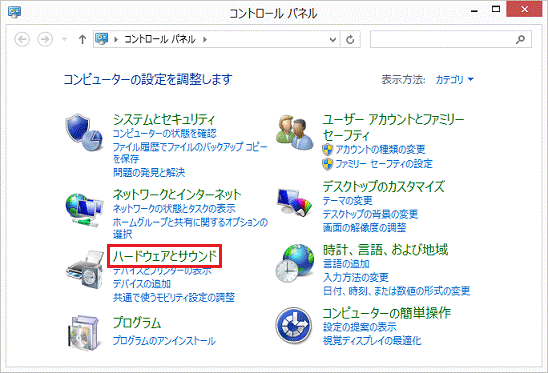
Task: Open デバイスの追加 link
Action: pos(142,284)
